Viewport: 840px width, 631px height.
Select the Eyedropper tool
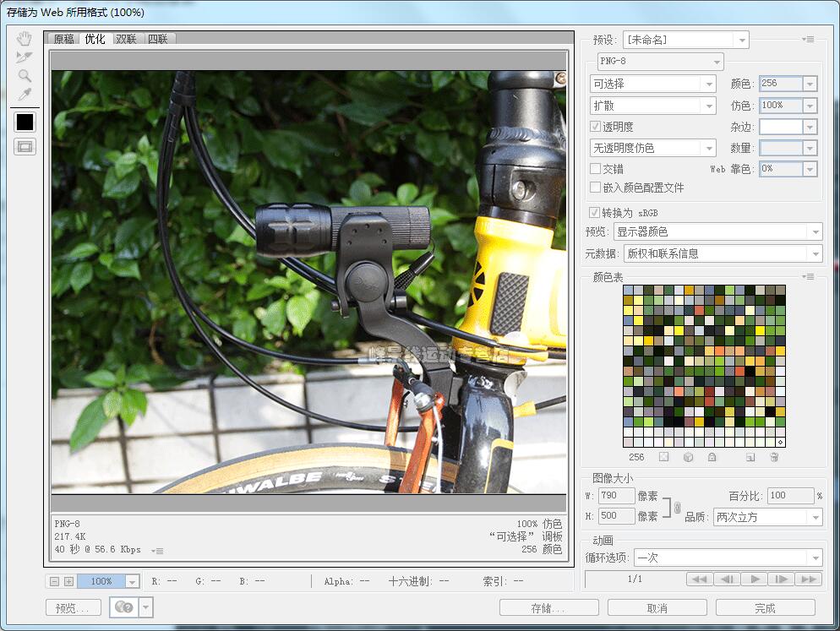25,95
